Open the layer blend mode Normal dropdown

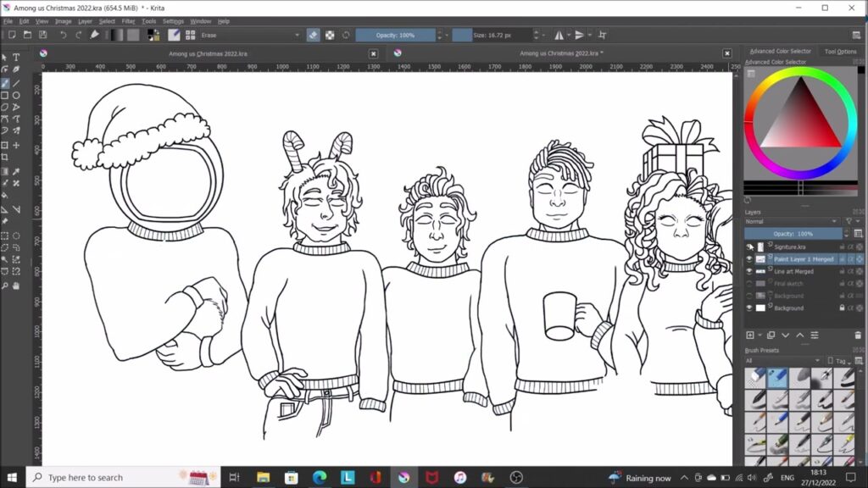click(x=792, y=221)
